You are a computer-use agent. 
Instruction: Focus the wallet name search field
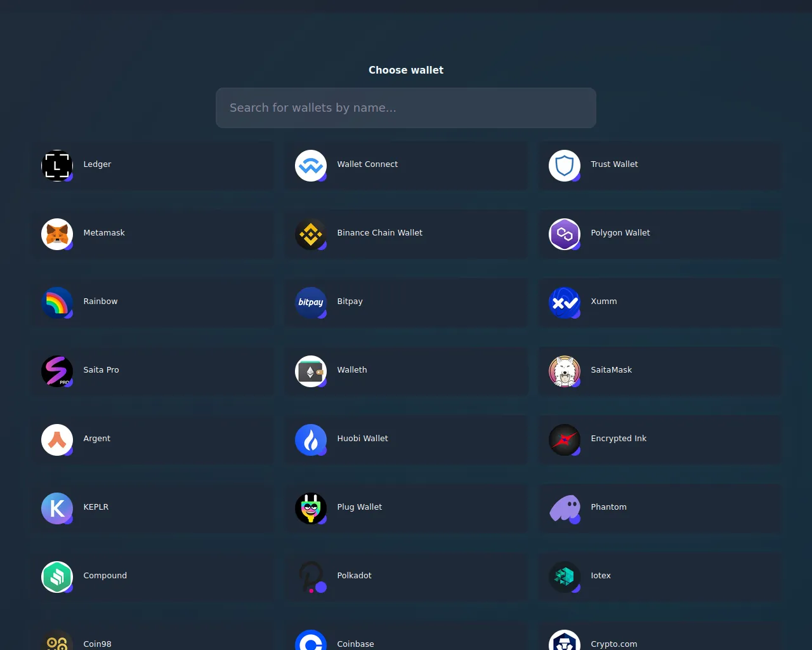[406, 108]
